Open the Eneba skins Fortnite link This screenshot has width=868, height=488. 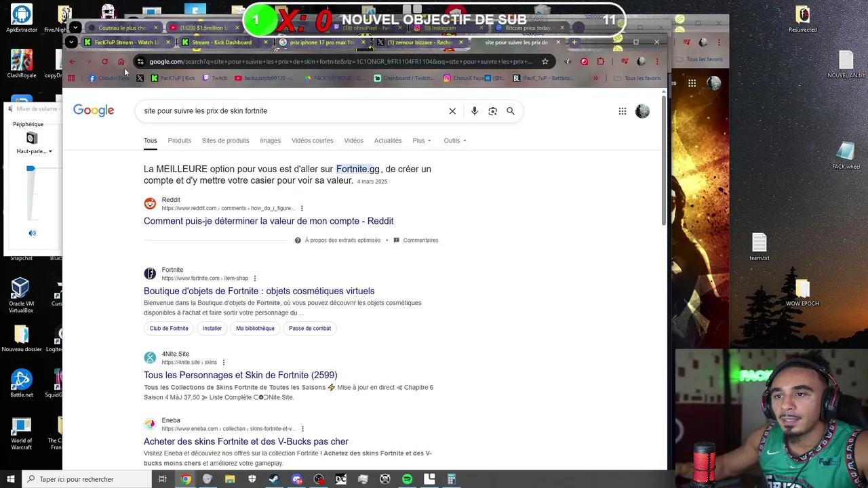tap(246, 441)
